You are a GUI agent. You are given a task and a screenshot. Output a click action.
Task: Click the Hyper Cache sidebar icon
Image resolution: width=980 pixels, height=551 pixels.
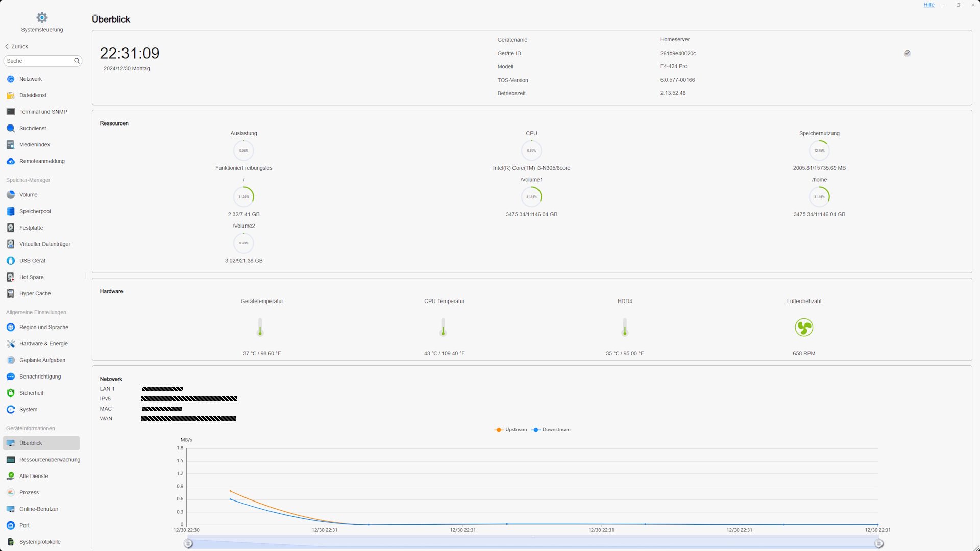click(x=11, y=294)
